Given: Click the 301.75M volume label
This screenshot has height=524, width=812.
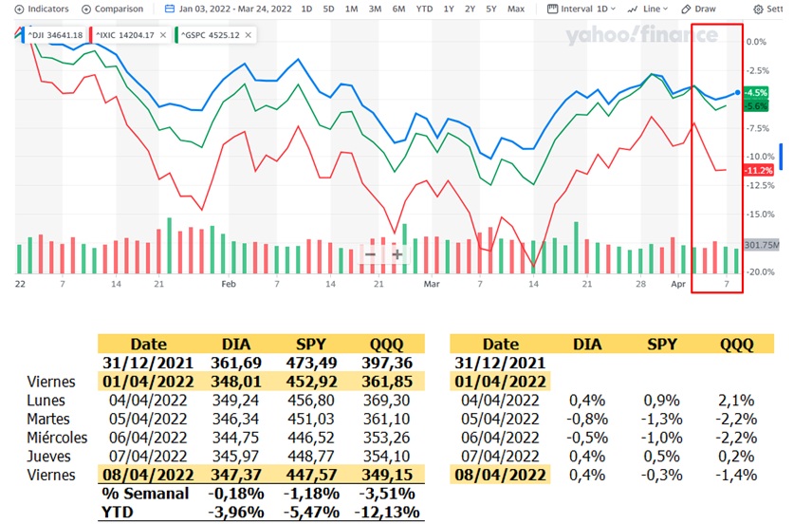Looking at the screenshot, I should pos(761,245).
